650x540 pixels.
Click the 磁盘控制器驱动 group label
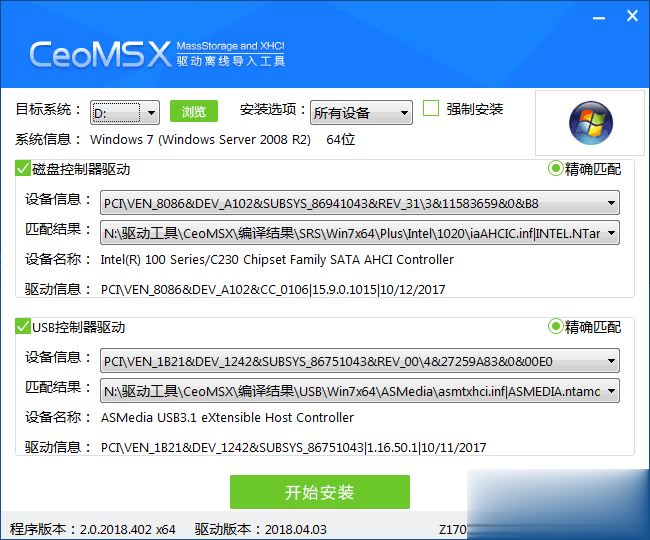pos(81,169)
